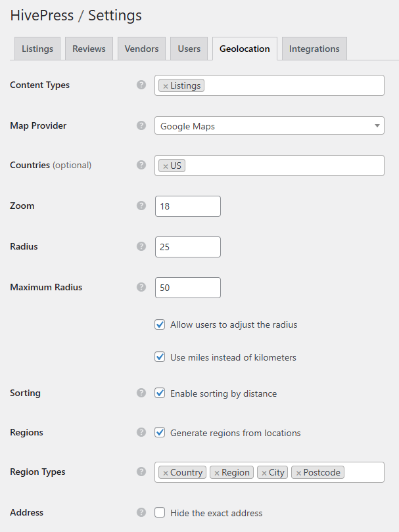Click the help icon beside Maximum Radius
This screenshot has height=532, width=399.
[x=141, y=287]
